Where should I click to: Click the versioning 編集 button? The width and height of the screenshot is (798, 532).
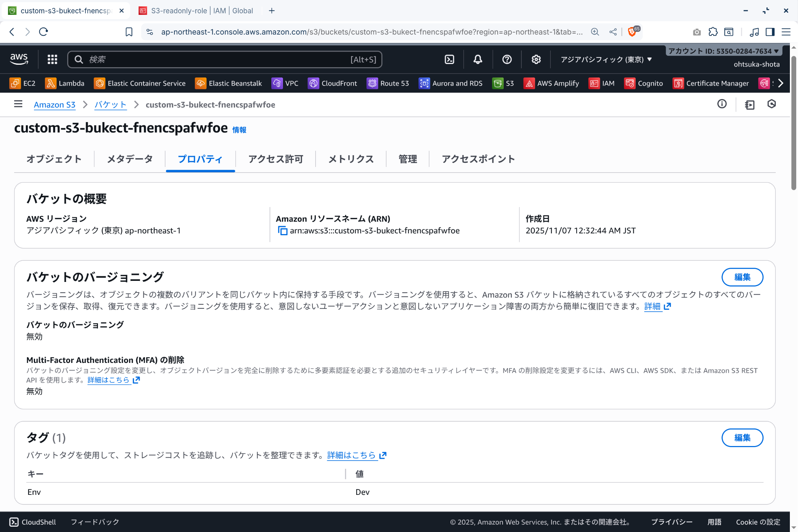pyautogui.click(x=742, y=277)
